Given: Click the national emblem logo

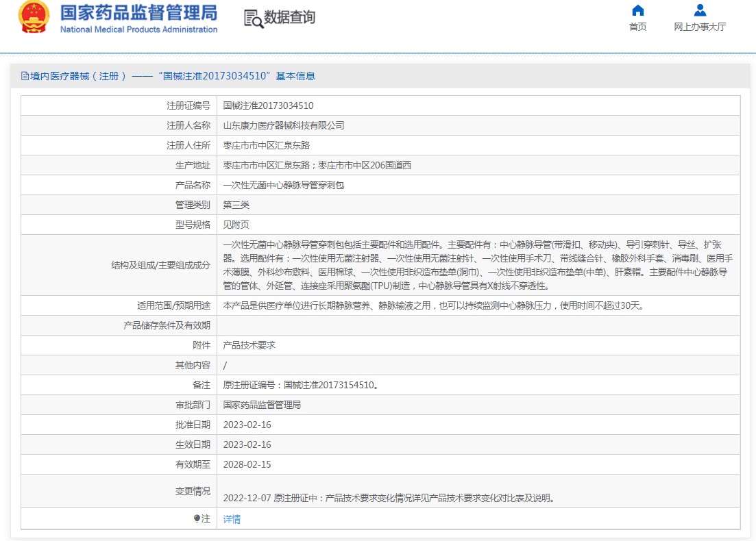Looking at the screenshot, I should tap(34, 18).
